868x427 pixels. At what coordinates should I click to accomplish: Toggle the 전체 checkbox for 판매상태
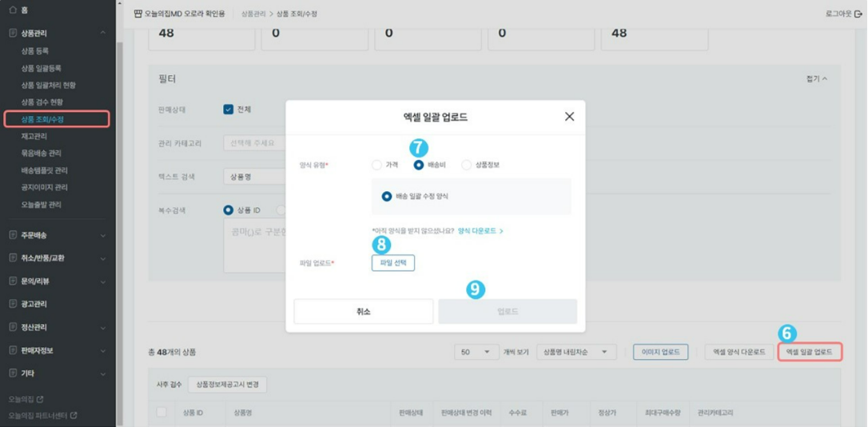click(x=229, y=110)
